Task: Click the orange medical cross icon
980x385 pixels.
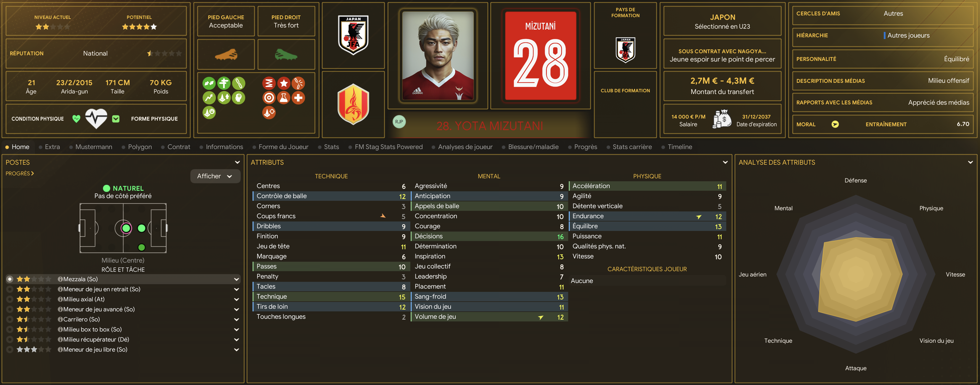Action: (x=298, y=98)
